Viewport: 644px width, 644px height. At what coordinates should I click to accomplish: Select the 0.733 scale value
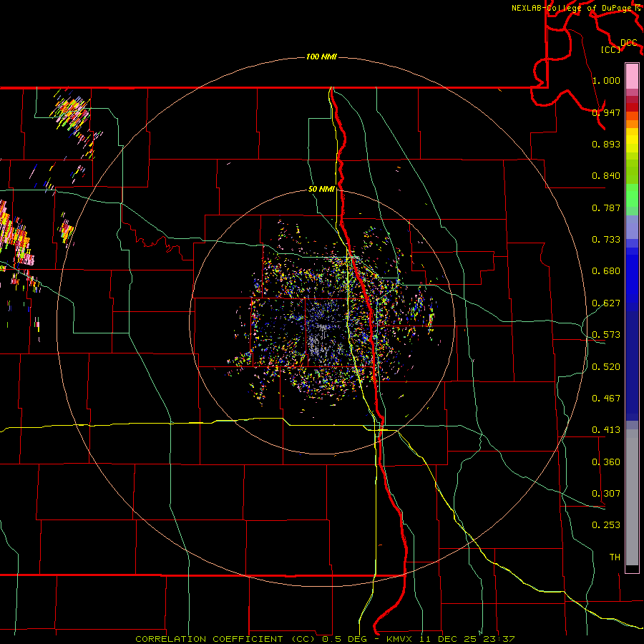click(x=606, y=240)
